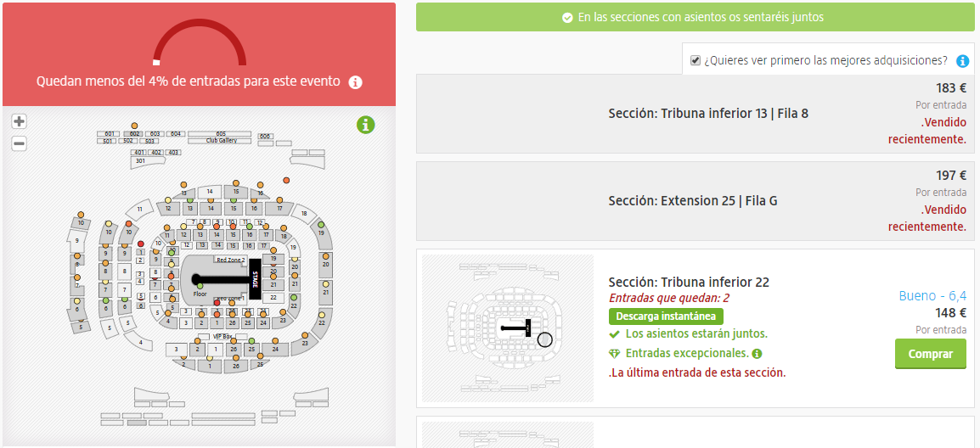
Task: Zoom out the seating map
Action: click(x=20, y=143)
